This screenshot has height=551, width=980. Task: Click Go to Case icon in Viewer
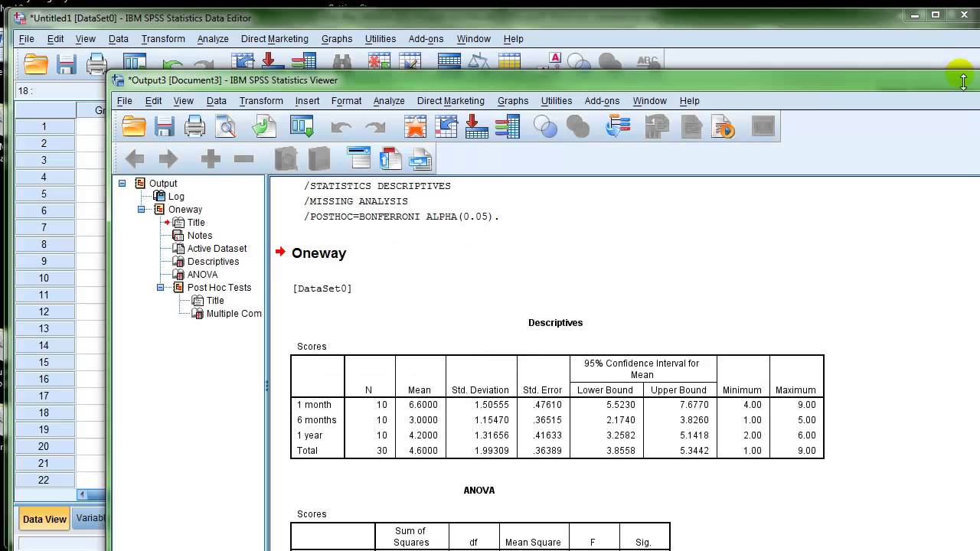coord(446,126)
